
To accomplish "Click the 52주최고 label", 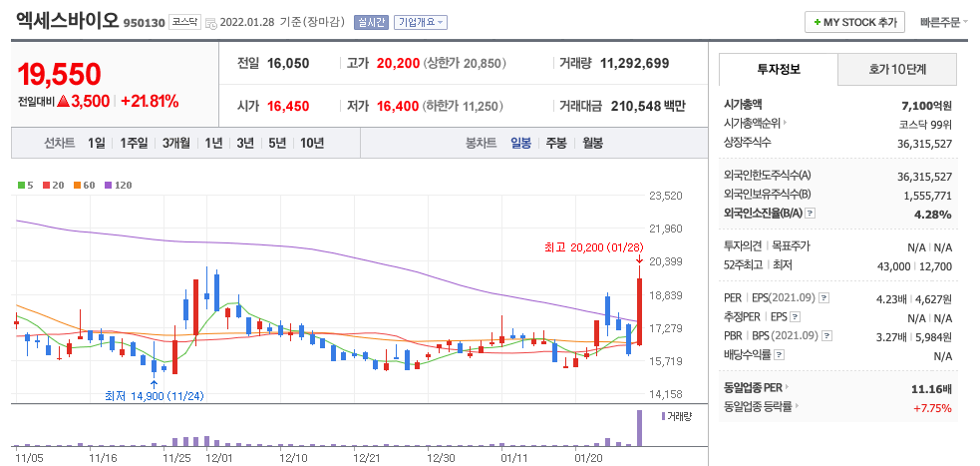I will click(743, 265).
